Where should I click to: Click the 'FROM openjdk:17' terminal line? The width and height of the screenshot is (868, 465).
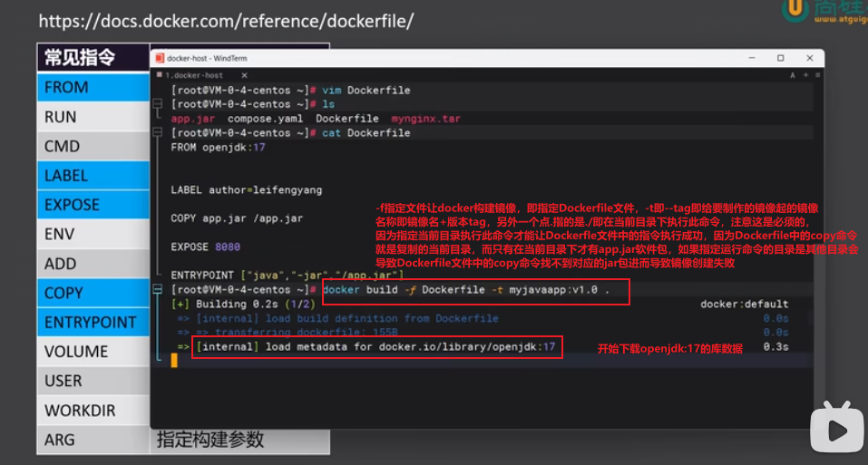coord(218,148)
